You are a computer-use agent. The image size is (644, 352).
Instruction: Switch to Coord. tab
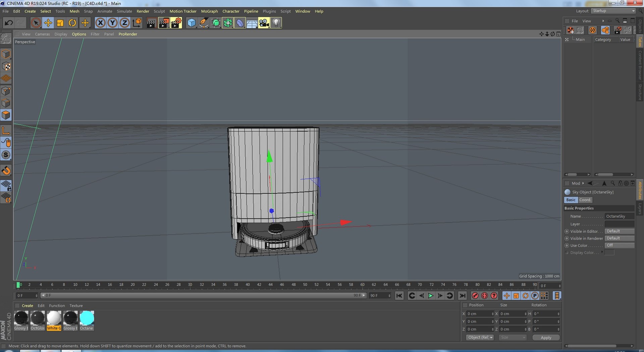click(585, 200)
